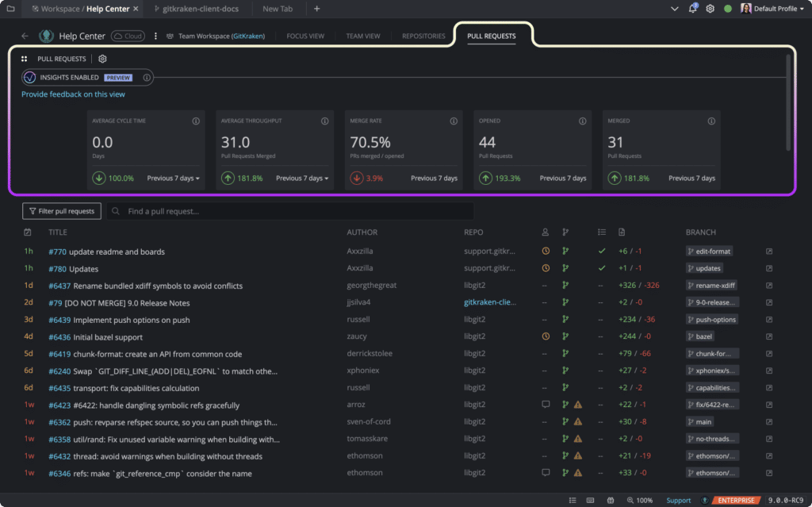Image resolution: width=812 pixels, height=507 pixels.
Task: Focus the Find a pull request search field
Action: coord(290,211)
